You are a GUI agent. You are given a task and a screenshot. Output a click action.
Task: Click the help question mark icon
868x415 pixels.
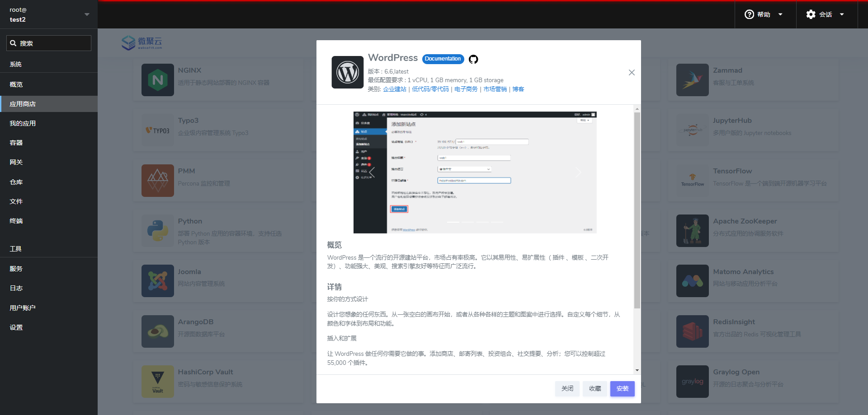tap(749, 14)
